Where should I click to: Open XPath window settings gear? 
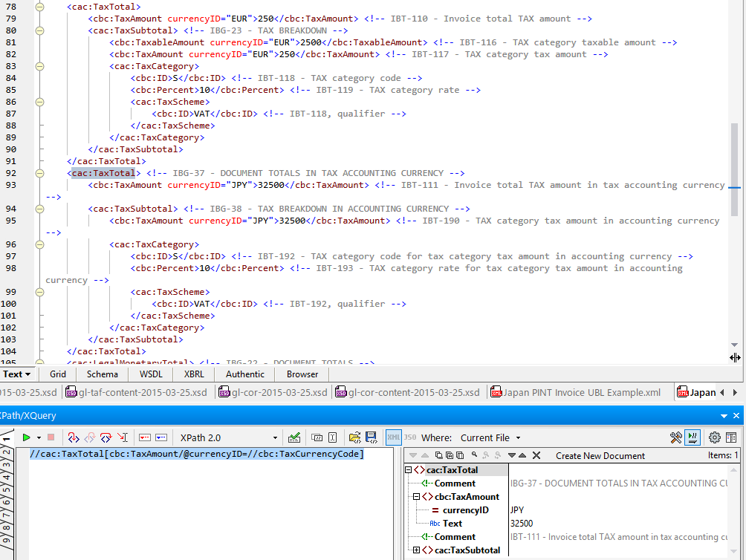tap(713, 437)
